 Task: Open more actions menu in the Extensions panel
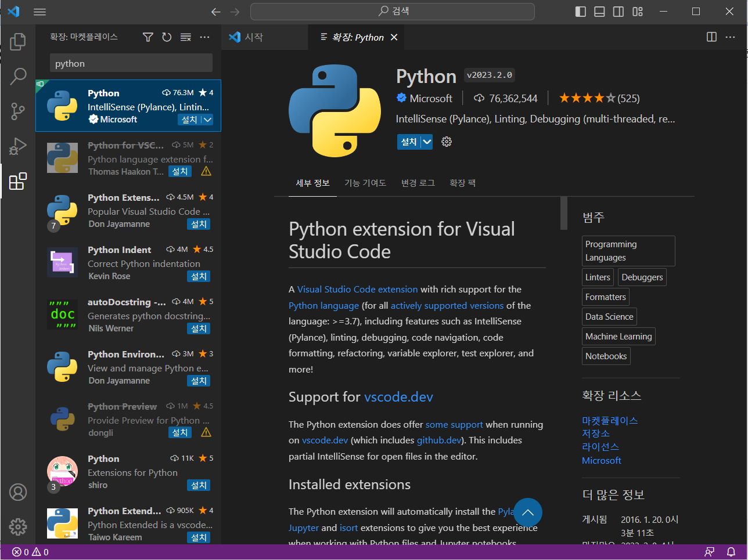tap(204, 37)
